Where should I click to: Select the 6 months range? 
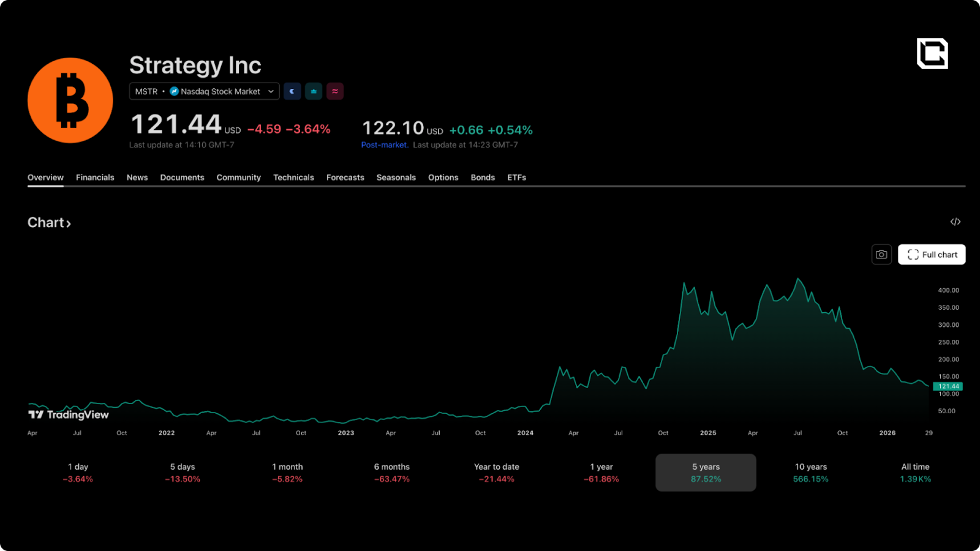point(392,473)
